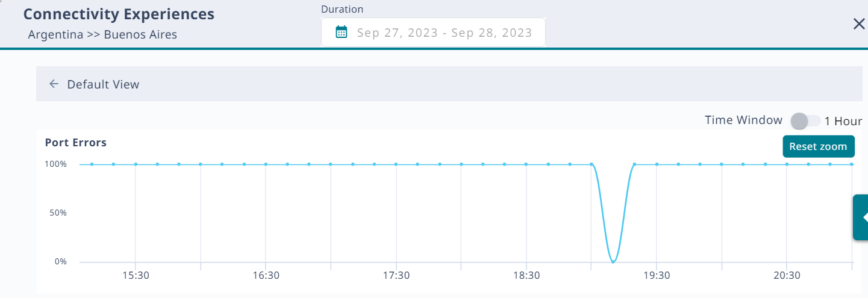Viewport: 868px width, 298px height.
Task: Open the Sep 27 - Sep 28 date range field
Action: pyautogui.click(x=444, y=33)
